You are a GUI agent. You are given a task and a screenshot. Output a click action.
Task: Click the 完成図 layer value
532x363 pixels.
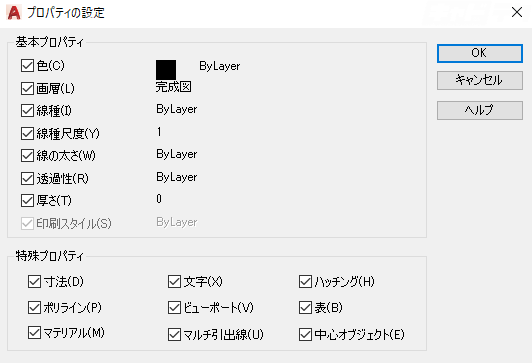coord(173,87)
